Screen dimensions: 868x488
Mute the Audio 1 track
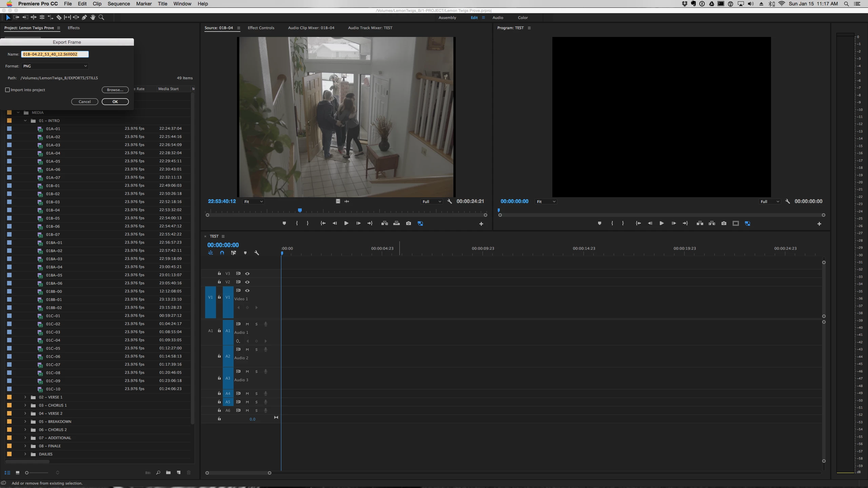[247, 324]
